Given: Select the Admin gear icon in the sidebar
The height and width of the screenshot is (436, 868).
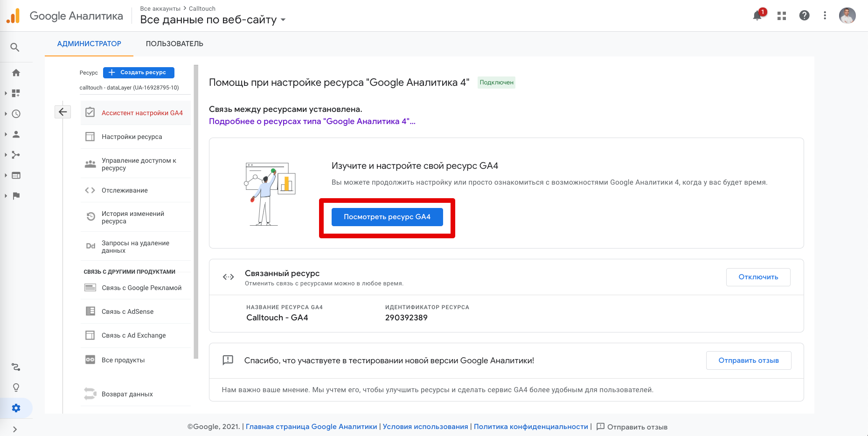Looking at the screenshot, I should [x=15, y=408].
